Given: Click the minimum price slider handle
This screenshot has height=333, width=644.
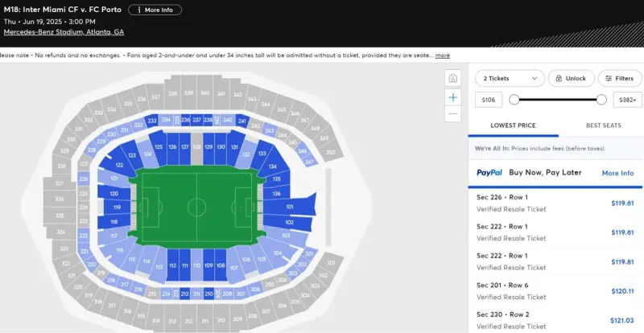Looking at the screenshot, I should point(514,100).
